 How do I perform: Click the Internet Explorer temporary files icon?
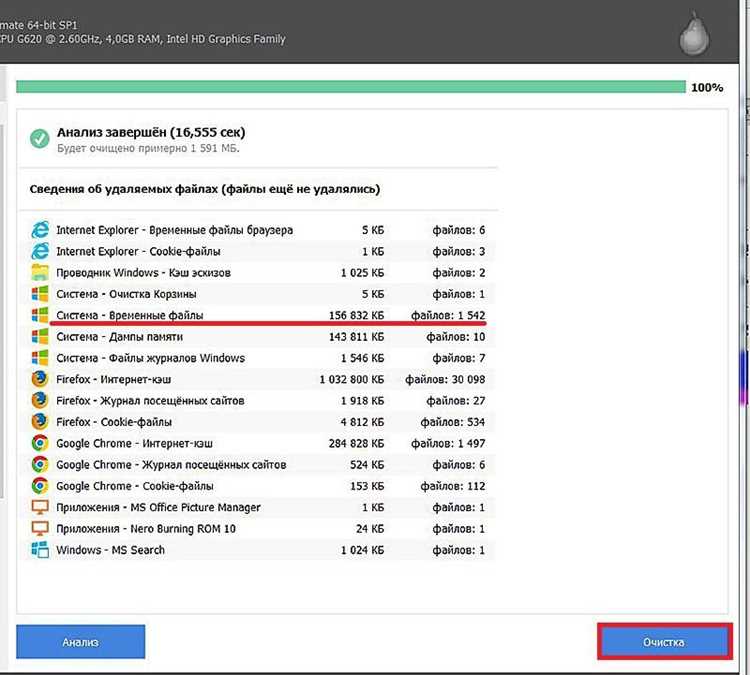pos(40,230)
